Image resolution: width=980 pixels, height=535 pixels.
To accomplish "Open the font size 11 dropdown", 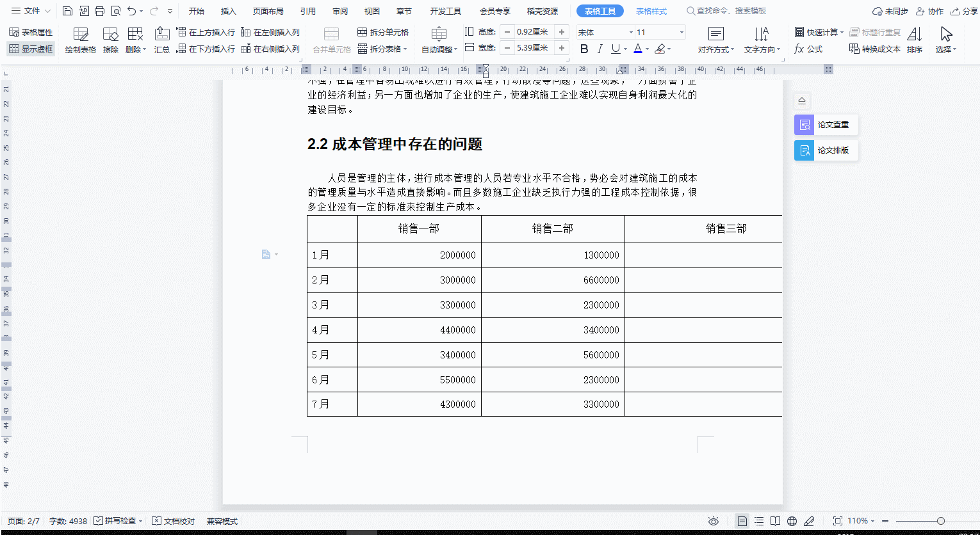I will coord(682,32).
